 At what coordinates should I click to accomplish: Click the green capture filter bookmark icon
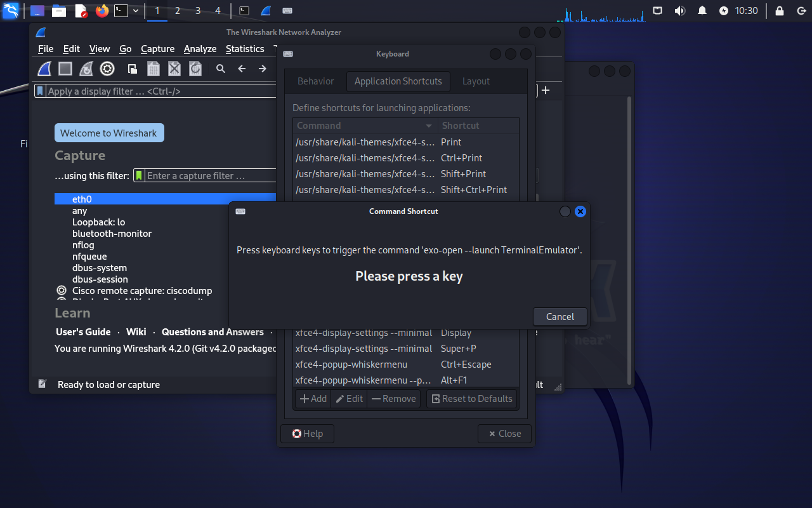[139, 175]
